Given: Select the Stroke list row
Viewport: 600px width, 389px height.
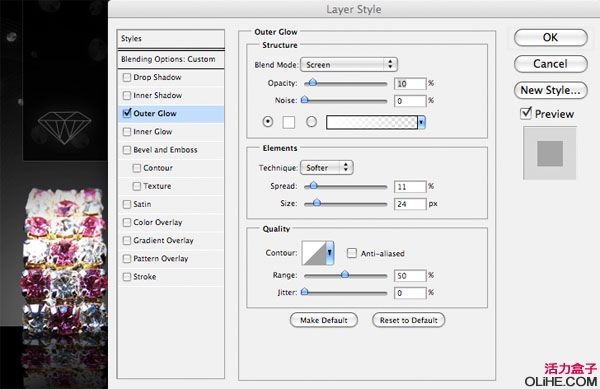Looking at the screenshot, I should coord(171,277).
